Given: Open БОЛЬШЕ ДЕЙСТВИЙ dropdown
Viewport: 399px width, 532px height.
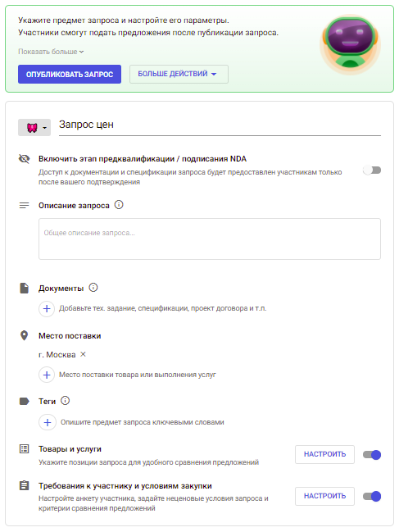Looking at the screenshot, I should pos(179,74).
